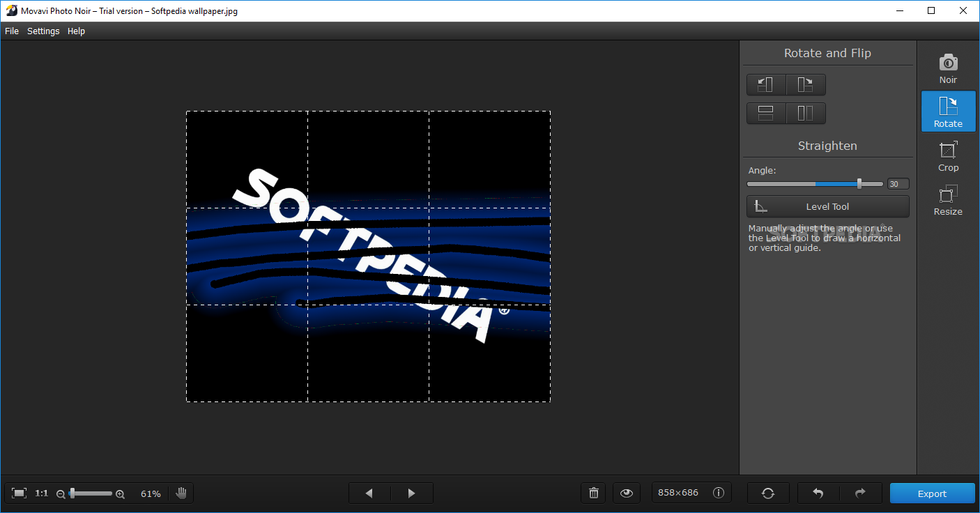Click the 858×686 image size text
This screenshot has height=513, width=980.
pos(678,493)
